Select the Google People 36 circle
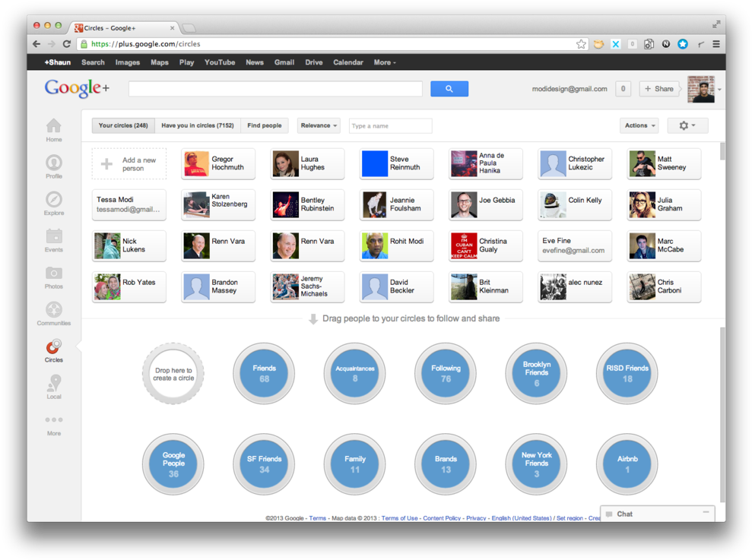 173,464
